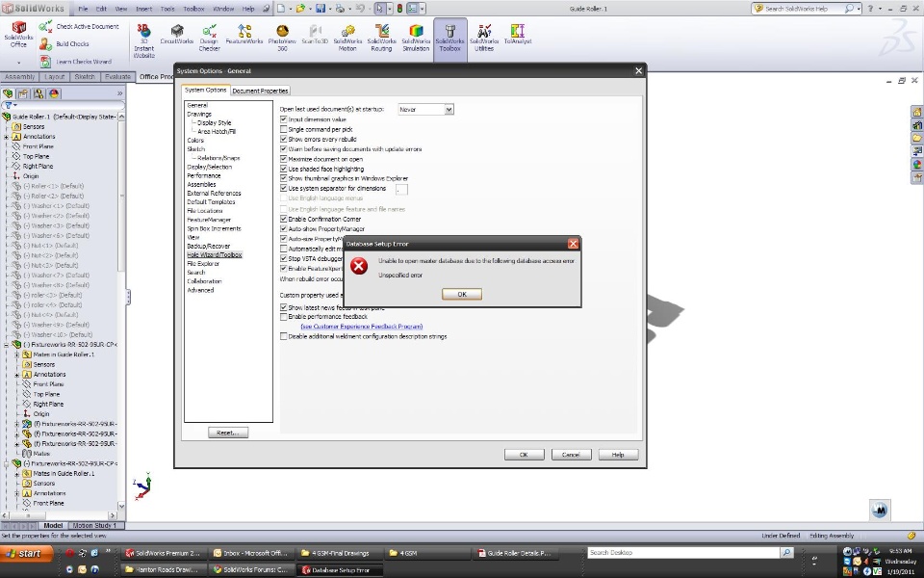924x578 pixels.
Task: Select File Locations in options list
Action: click(204, 211)
